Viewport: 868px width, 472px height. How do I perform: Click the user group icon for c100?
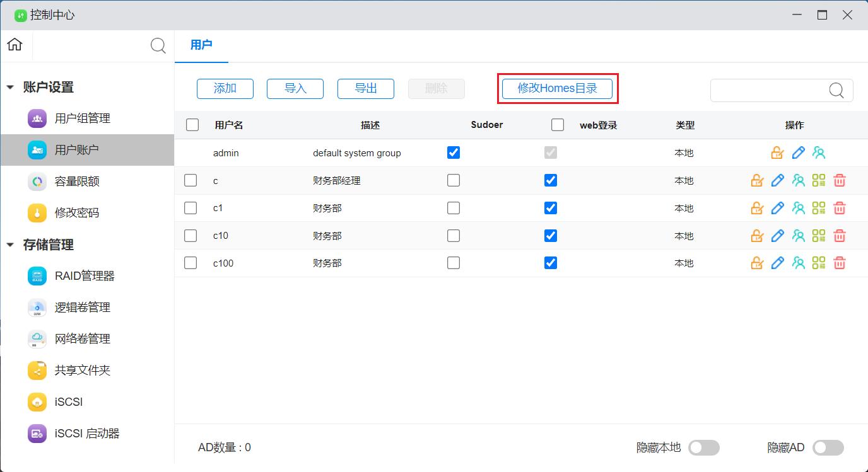[x=798, y=263]
